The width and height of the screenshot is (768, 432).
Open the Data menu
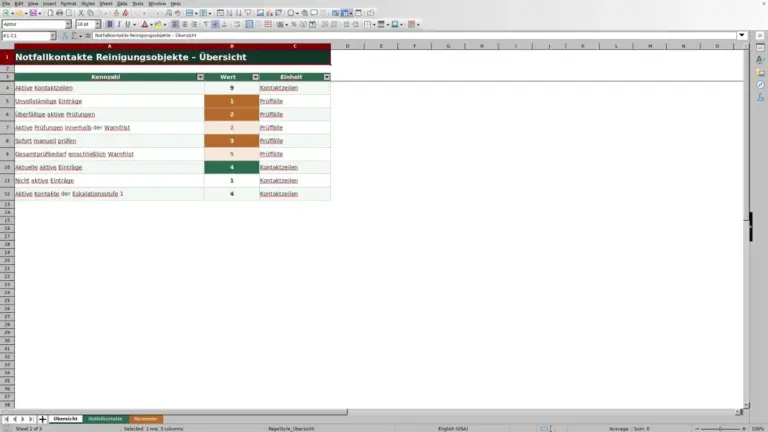(122, 3)
